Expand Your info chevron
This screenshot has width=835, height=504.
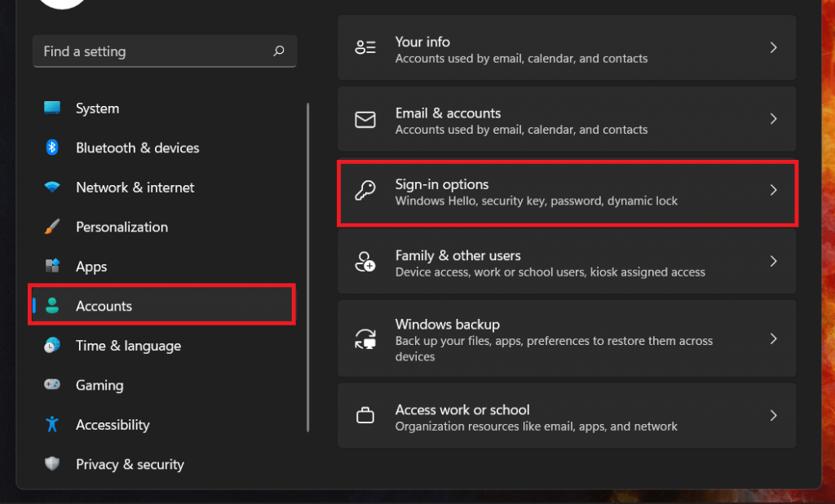click(773, 47)
